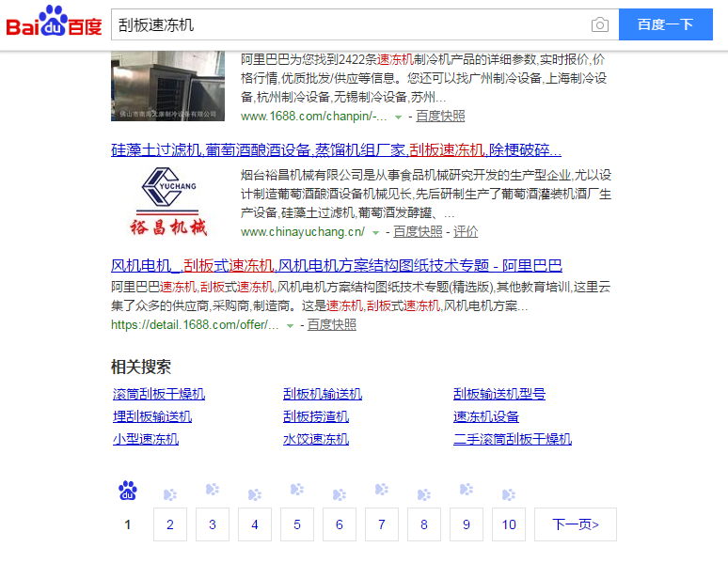Click the 百度一下 search button
Screen dimensions: 728x563
coord(665,24)
